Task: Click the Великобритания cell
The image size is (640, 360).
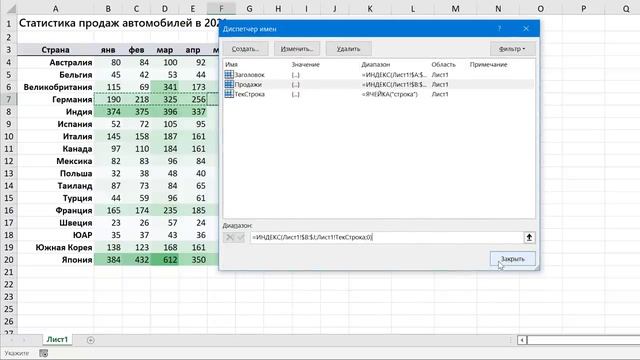Action: 56,87
